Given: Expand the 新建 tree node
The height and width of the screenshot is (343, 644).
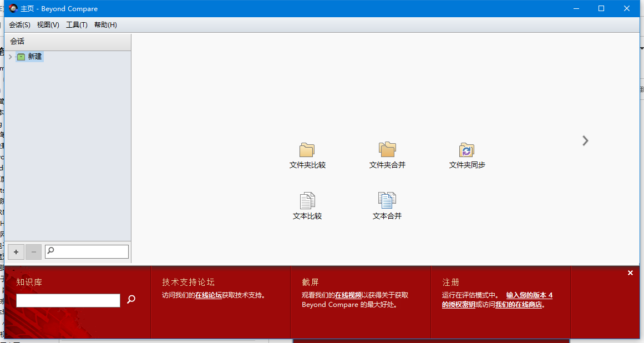Looking at the screenshot, I should click(11, 57).
